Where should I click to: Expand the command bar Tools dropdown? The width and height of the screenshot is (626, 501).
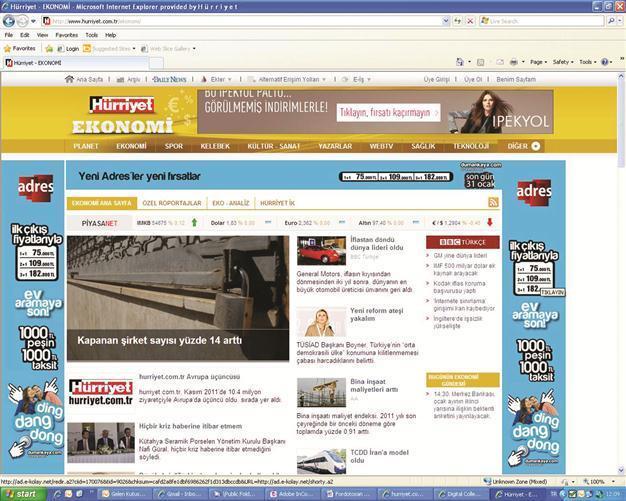pyautogui.click(x=588, y=62)
